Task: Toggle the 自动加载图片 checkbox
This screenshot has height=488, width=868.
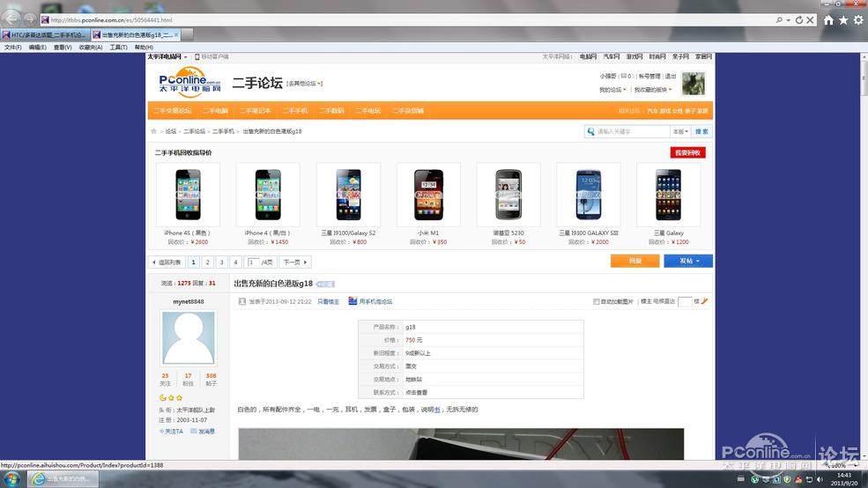Action: (x=597, y=301)
